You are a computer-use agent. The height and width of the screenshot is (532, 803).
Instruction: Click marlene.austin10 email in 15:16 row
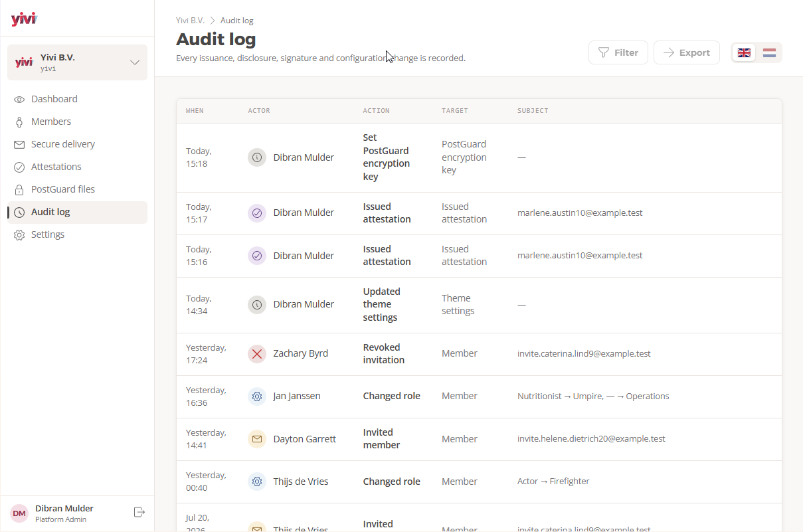(580, 256)
